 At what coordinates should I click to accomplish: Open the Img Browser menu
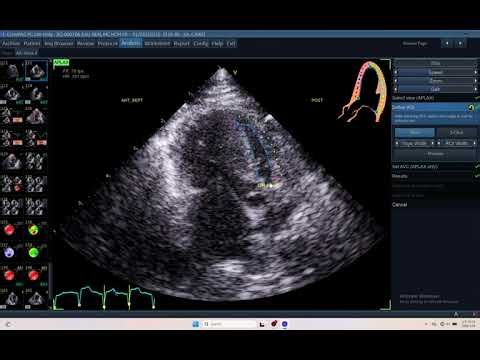(59, 44)
